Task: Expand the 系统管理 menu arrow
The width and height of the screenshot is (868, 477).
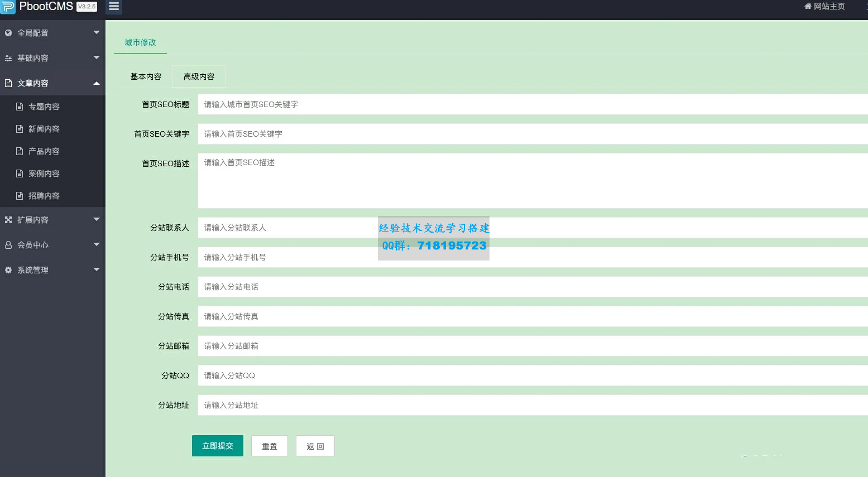Action: [97, 269]
